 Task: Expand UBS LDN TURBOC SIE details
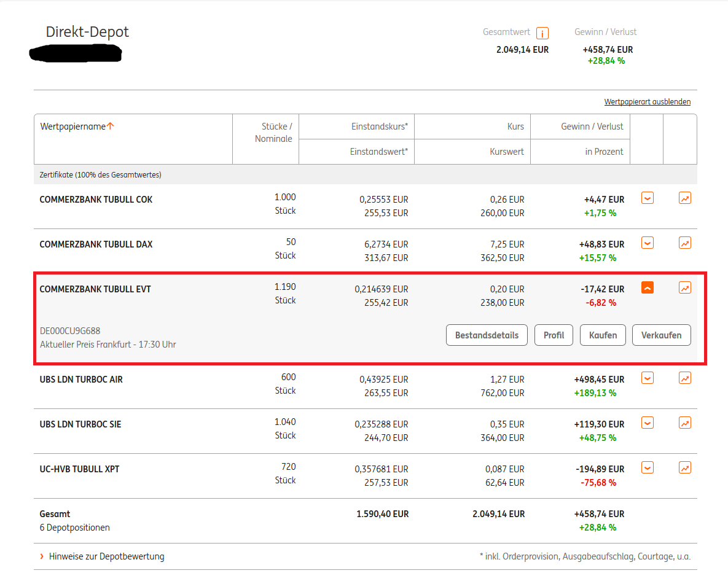tap(647, 423)
